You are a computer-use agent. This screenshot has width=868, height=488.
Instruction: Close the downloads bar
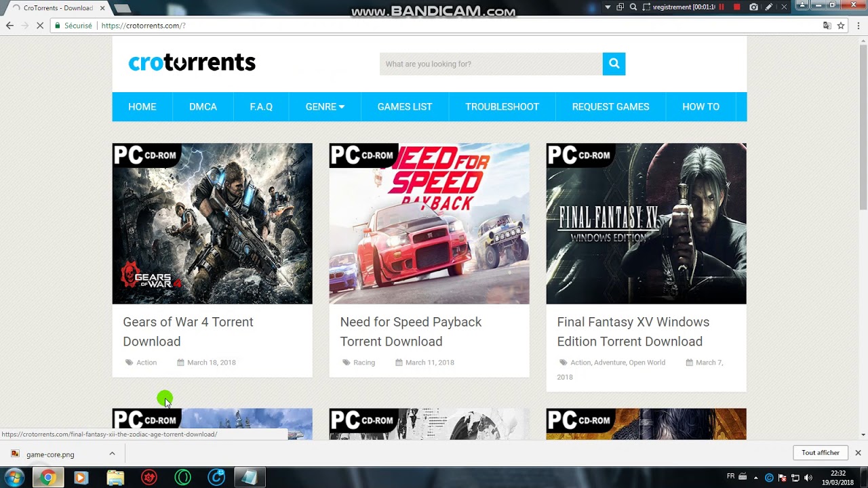(858, 453)
